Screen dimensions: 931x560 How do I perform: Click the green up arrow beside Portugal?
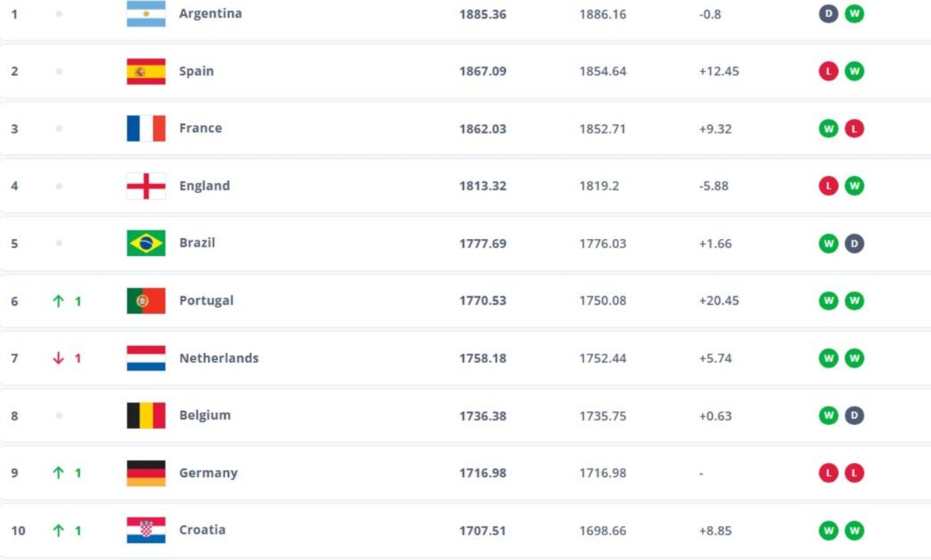pyautogui.click(x=58, y=301)
